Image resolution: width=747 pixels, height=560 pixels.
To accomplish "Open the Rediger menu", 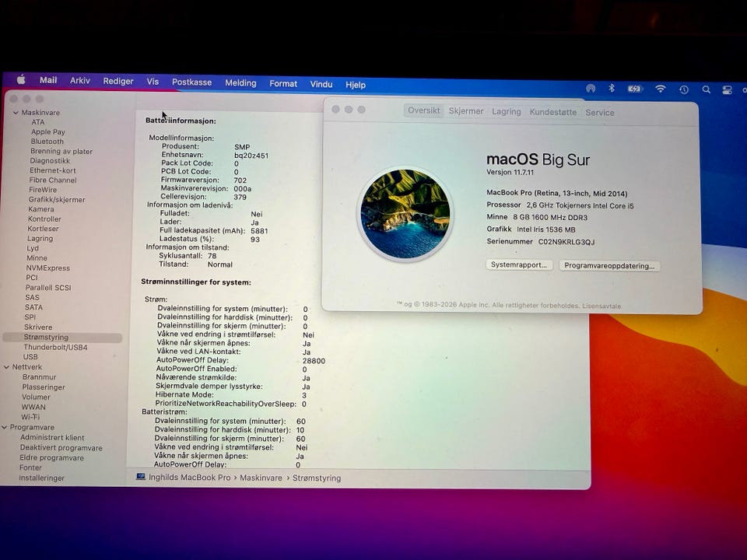I will 118,81.
